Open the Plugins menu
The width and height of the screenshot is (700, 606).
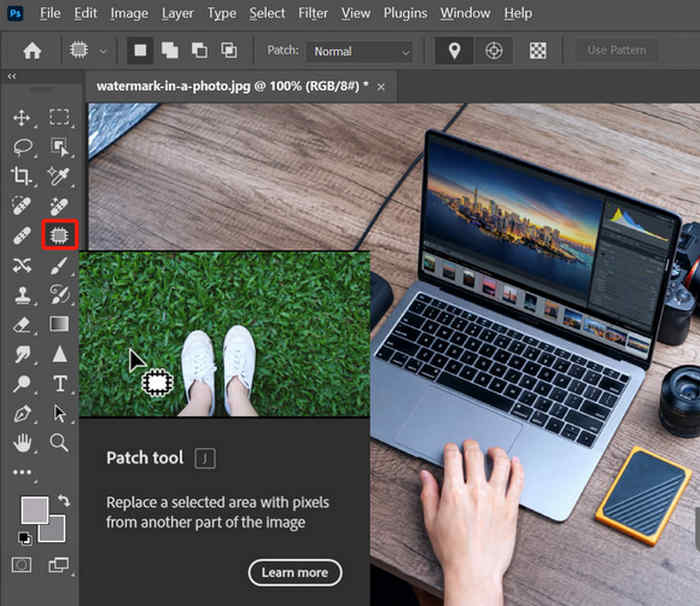click(405, 13)
